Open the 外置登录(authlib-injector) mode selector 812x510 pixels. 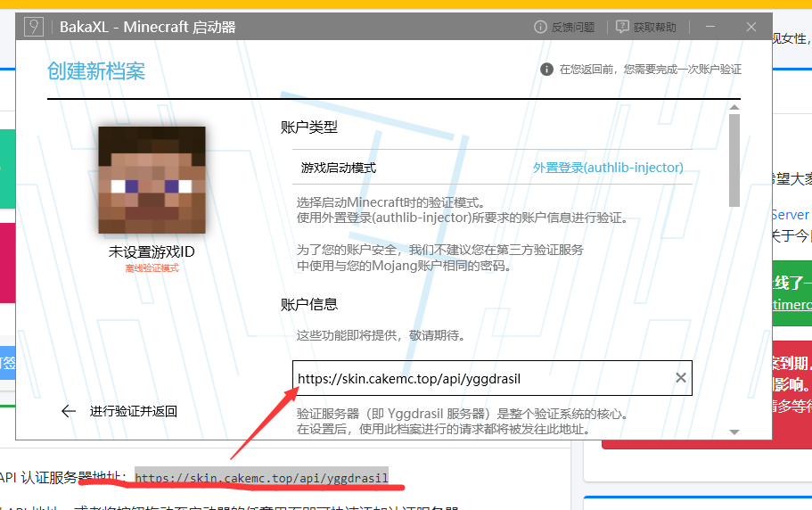[608, 167]
